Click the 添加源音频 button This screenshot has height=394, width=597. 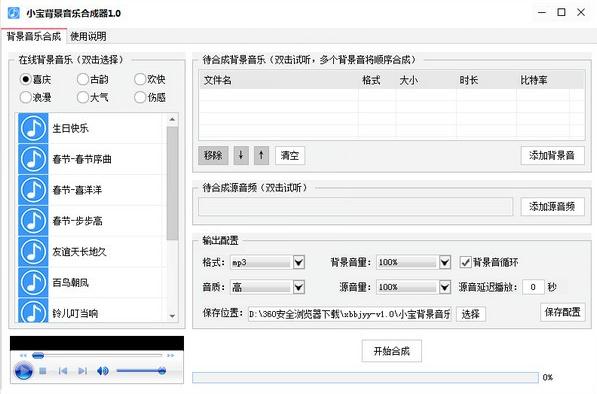point(552,207)
